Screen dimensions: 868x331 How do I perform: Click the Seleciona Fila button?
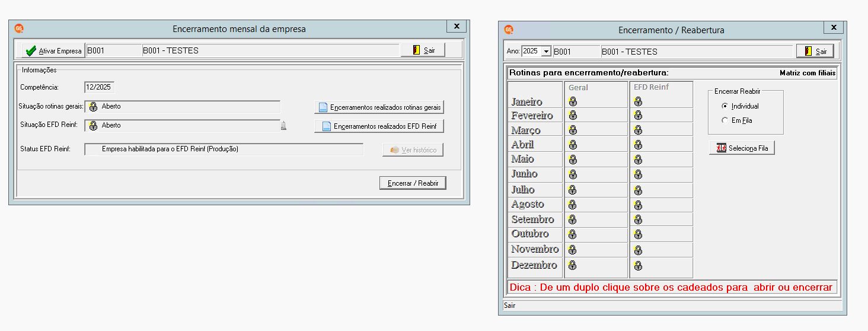742,148
